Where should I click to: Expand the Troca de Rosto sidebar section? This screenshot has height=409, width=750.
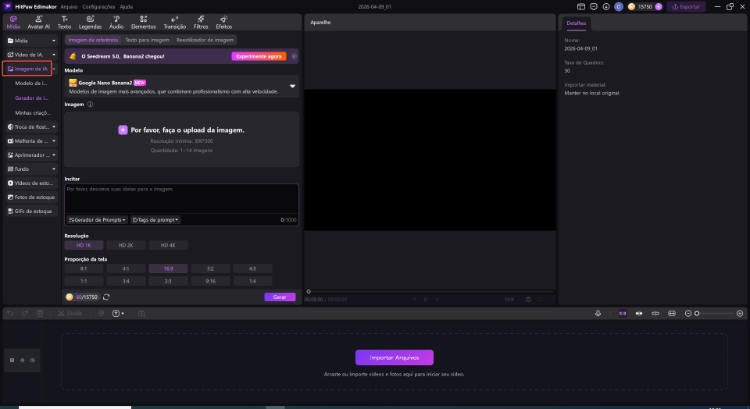click(54, 127)
